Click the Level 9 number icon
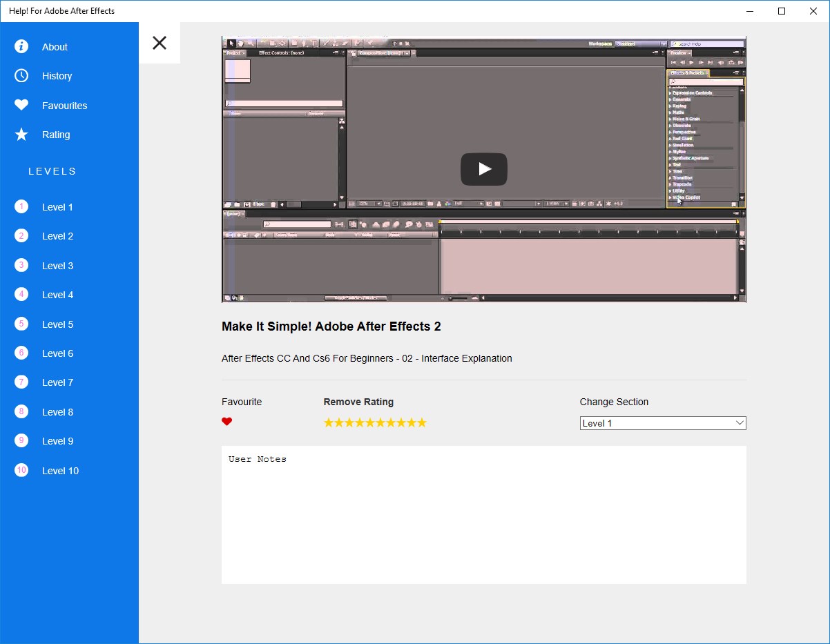Image resolution: width=830 pixels, height=644 pixels. tap(21, 441)
